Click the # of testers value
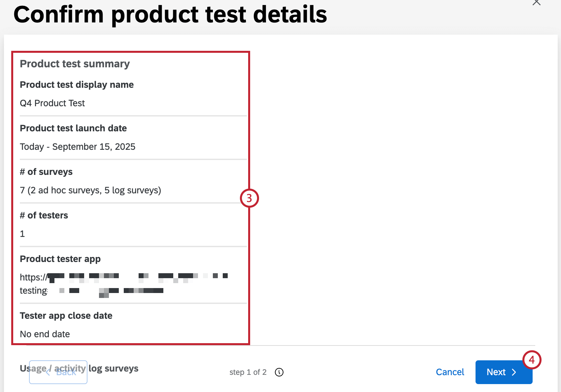Viewport: 561px width, 392px height. click(x=22, y=234)
